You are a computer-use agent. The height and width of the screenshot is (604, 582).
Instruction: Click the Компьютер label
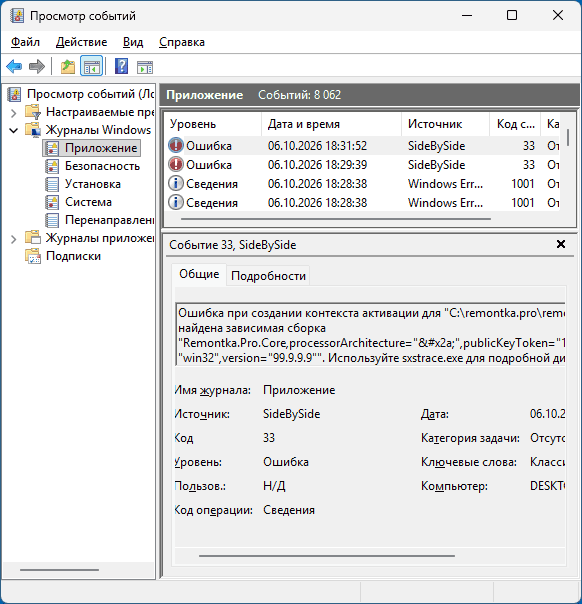(x=454, y=486)
